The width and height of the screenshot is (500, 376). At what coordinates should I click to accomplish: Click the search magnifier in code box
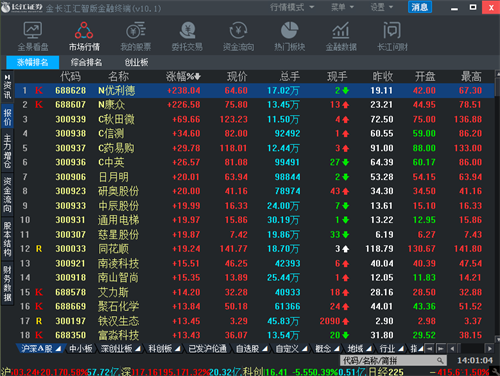click(440, 360)
